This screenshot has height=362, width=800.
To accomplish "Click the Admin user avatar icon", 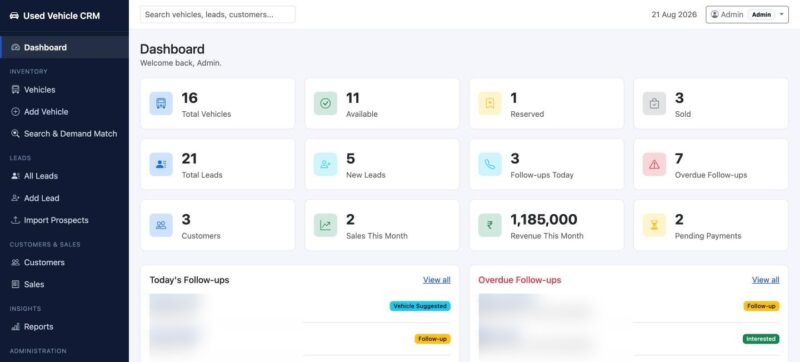I will coord(715,15).
